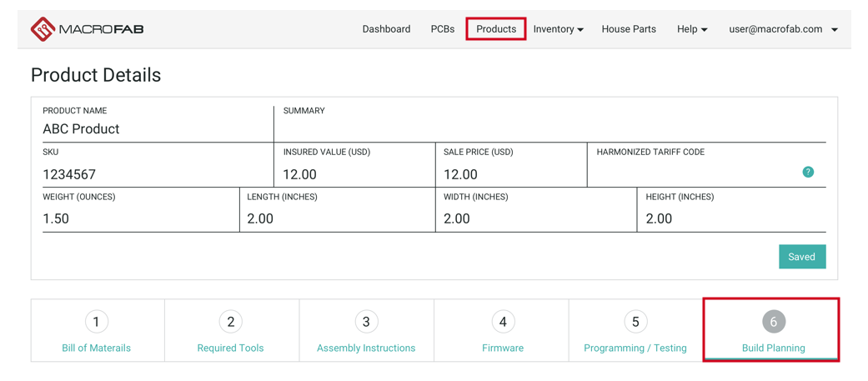
Task: Open the Products menu item
Action: pyautogui.click(x=496, y=29)
